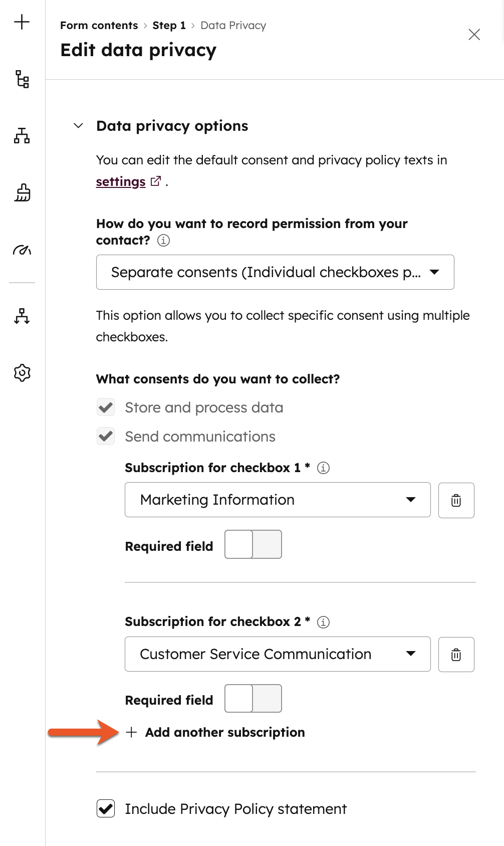Open the Customer Service Communication dropdown
The image size is (504, 846).
click(x=277, y=654)
